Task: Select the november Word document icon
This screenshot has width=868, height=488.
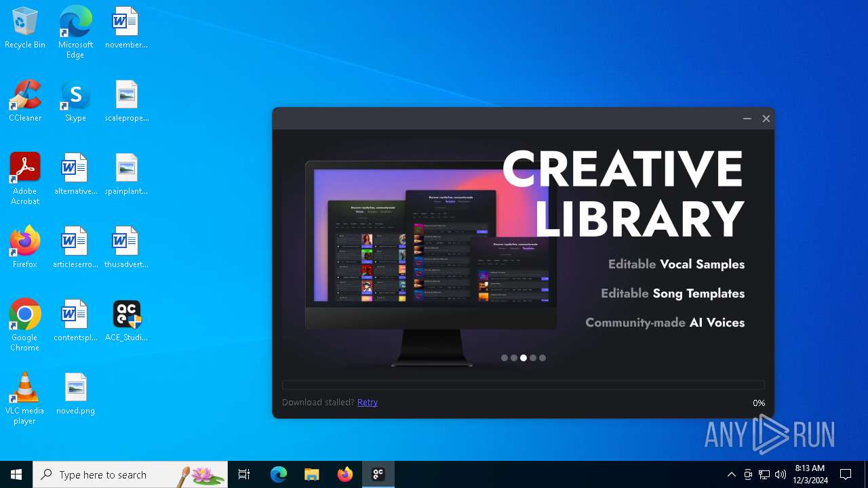Action: point(126,28)
